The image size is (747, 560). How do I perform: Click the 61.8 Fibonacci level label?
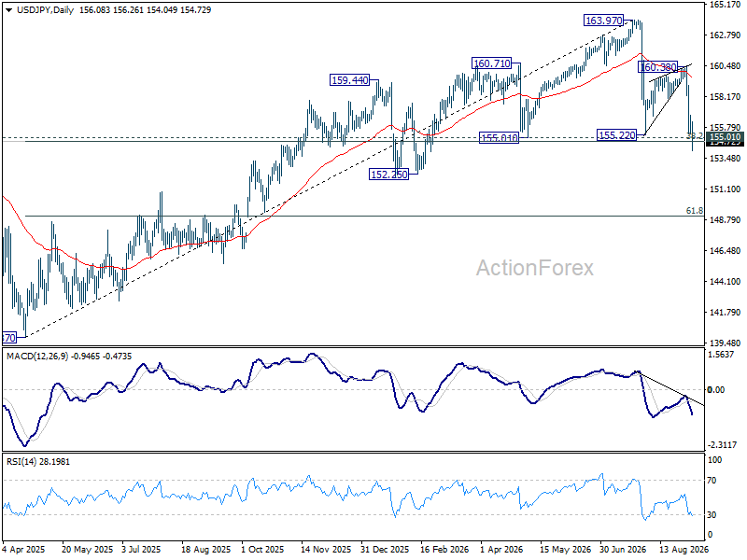click(694, 211)
